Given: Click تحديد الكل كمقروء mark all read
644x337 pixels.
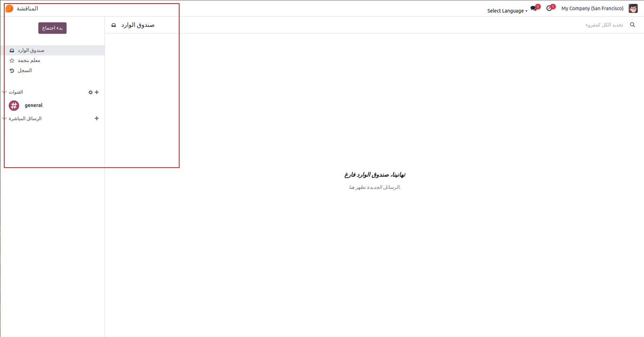Looking at the screenshot, I should (604, 25).
